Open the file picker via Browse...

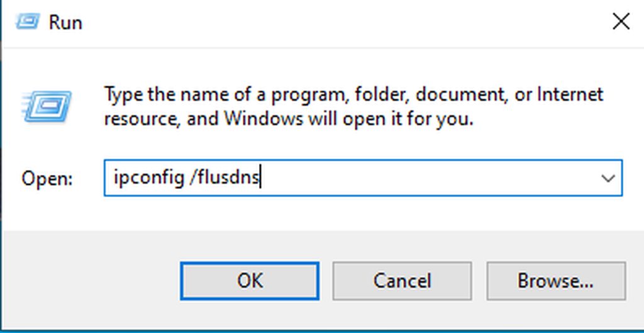click(556, 281)
